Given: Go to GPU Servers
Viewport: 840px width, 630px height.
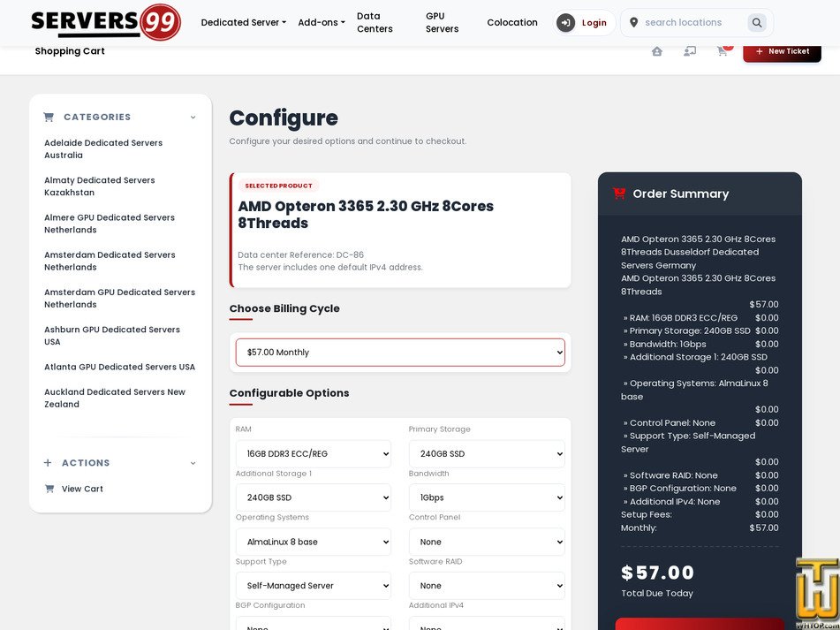Looking at the screenshot, I should 442,22.
